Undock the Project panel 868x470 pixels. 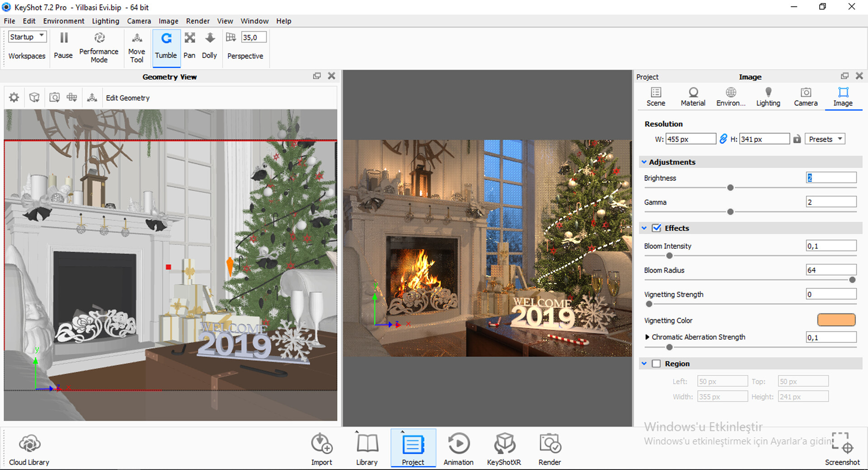pos(844,76)
